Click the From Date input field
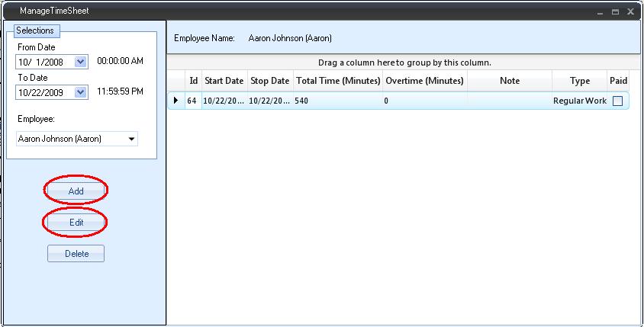 44,63
